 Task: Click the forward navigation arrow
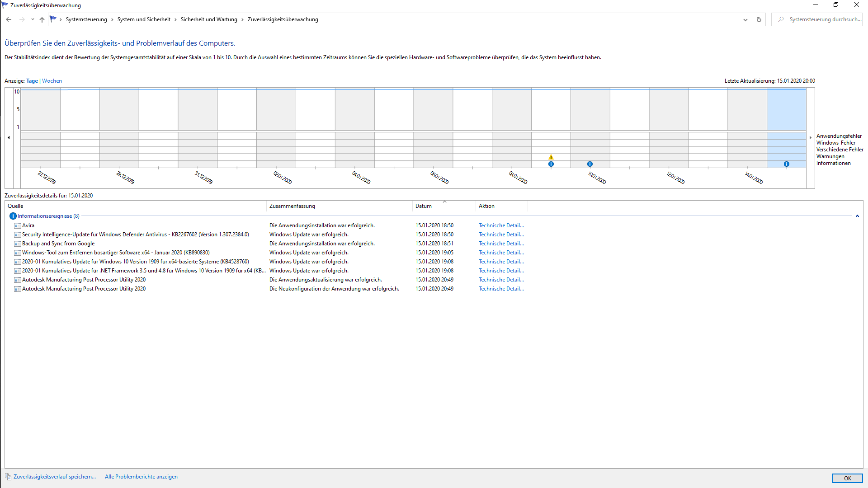tap(22, 19)
